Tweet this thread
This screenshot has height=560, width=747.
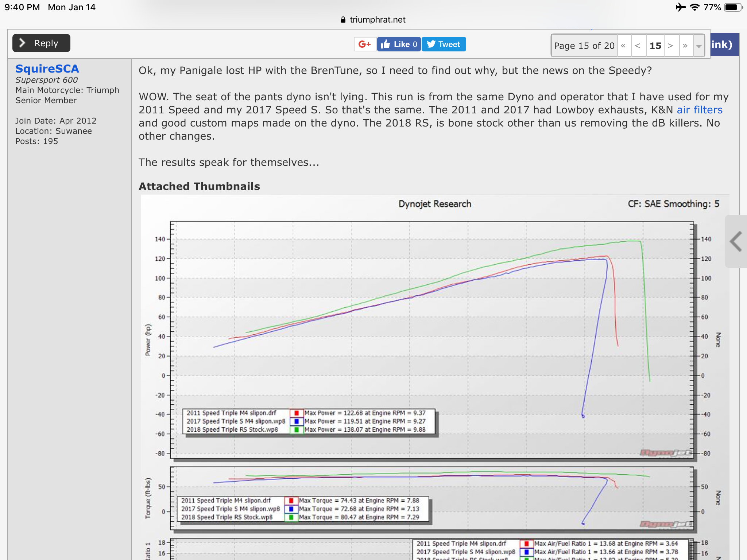[x=444, y=44]
